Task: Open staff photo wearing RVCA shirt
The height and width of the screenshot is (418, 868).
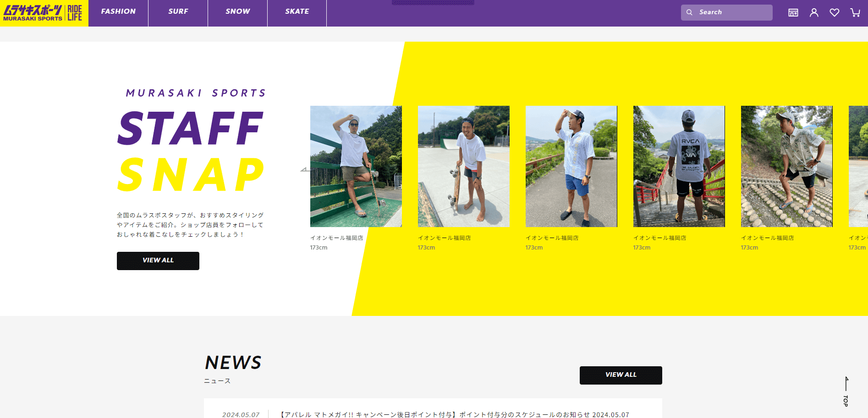Action: tap(679, 166)
